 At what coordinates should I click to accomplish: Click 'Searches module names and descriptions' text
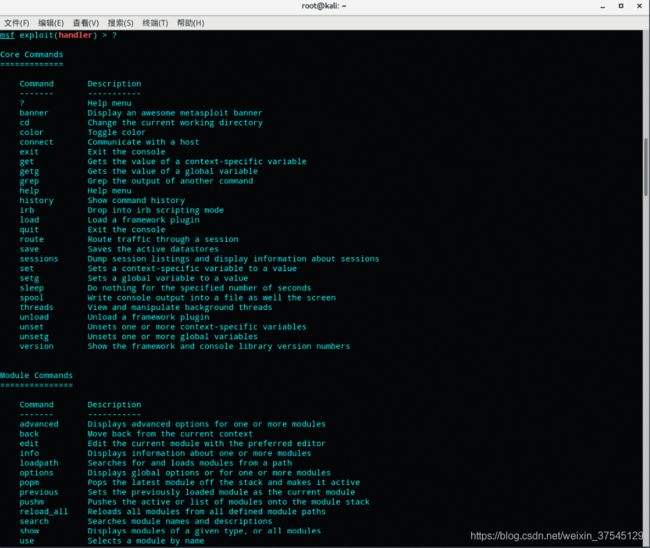(x=180, y=521)
